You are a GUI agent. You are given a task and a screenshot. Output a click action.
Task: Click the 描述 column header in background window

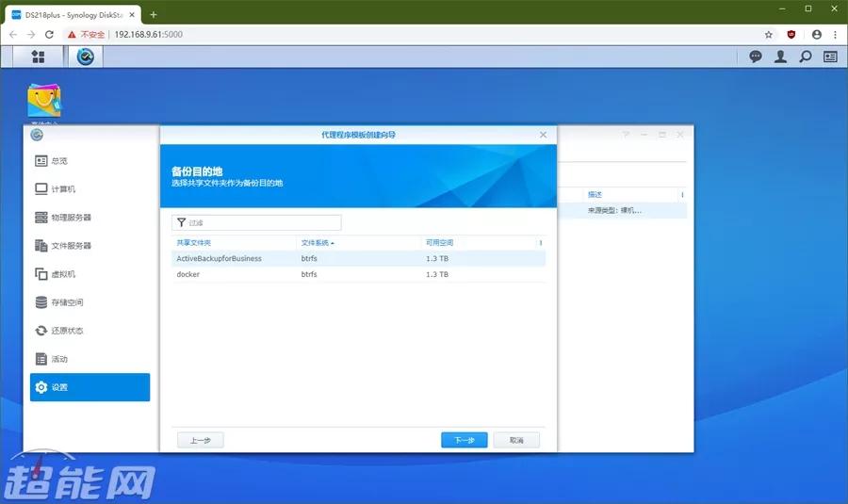[595, 195]
